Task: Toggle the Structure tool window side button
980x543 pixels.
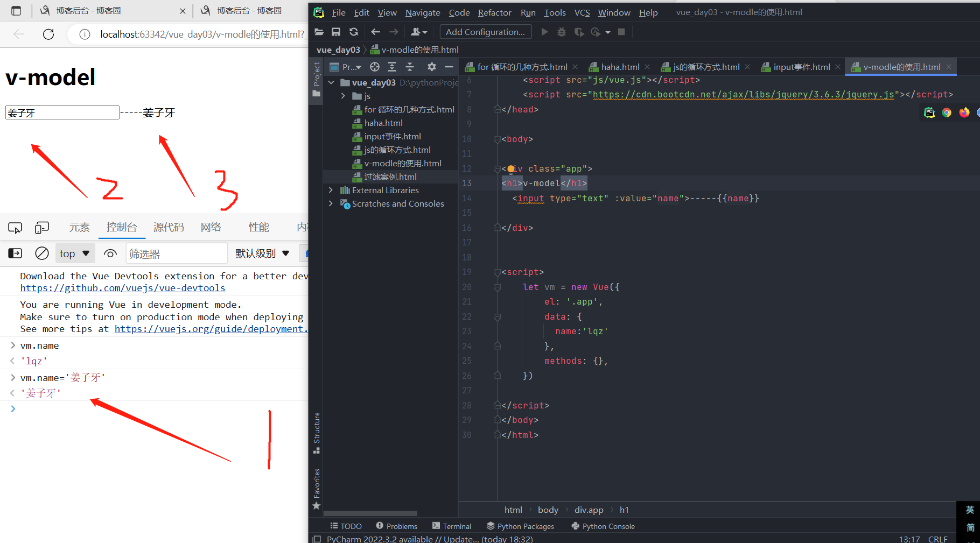Action: point(317,433)
